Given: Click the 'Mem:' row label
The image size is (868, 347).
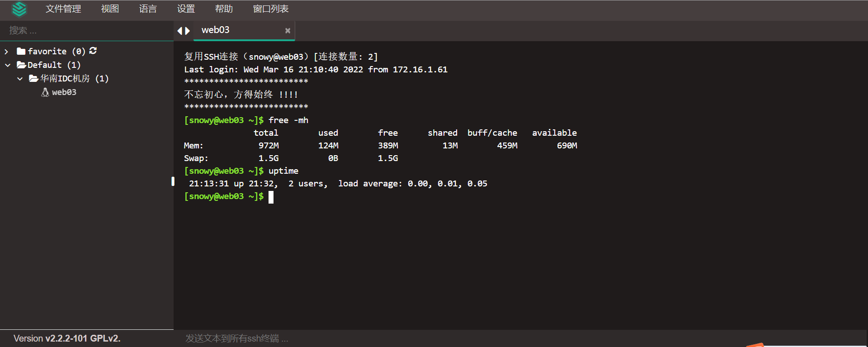Looking at the screenshot, I should pyautogui.click(x=193, y=146).
